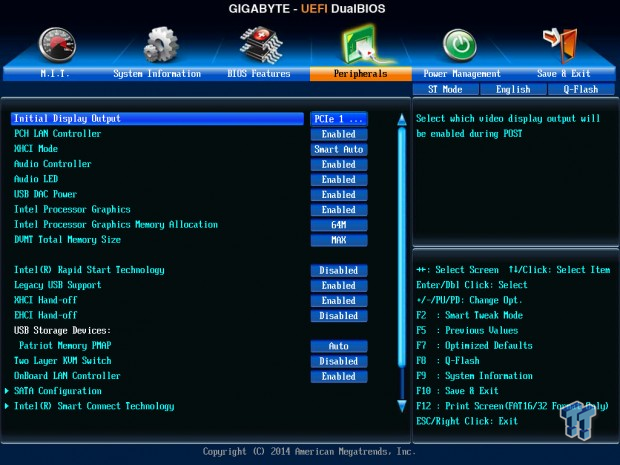Select the Patriot Memory PMAP label
Screen dimensions: 620x465
(65, 346)
